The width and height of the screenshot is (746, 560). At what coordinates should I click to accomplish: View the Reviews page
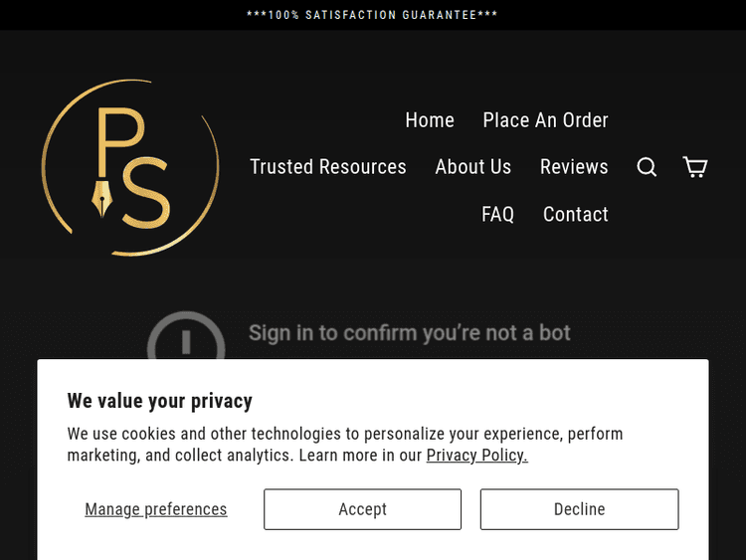coord(574,167)
